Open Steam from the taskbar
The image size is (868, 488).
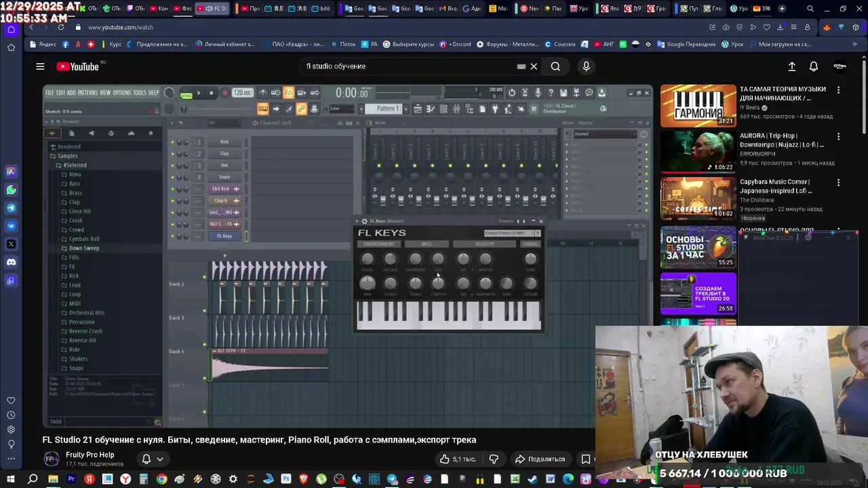[532, 479]
